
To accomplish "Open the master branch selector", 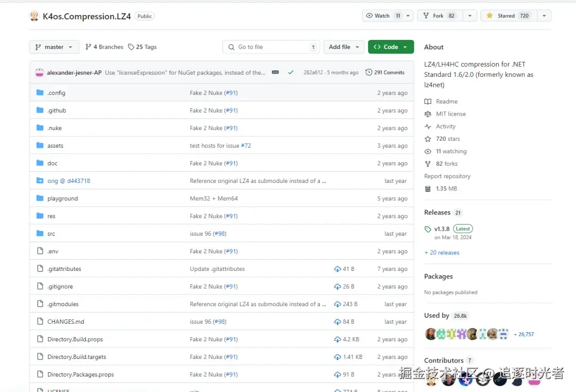I will (54, 47).
